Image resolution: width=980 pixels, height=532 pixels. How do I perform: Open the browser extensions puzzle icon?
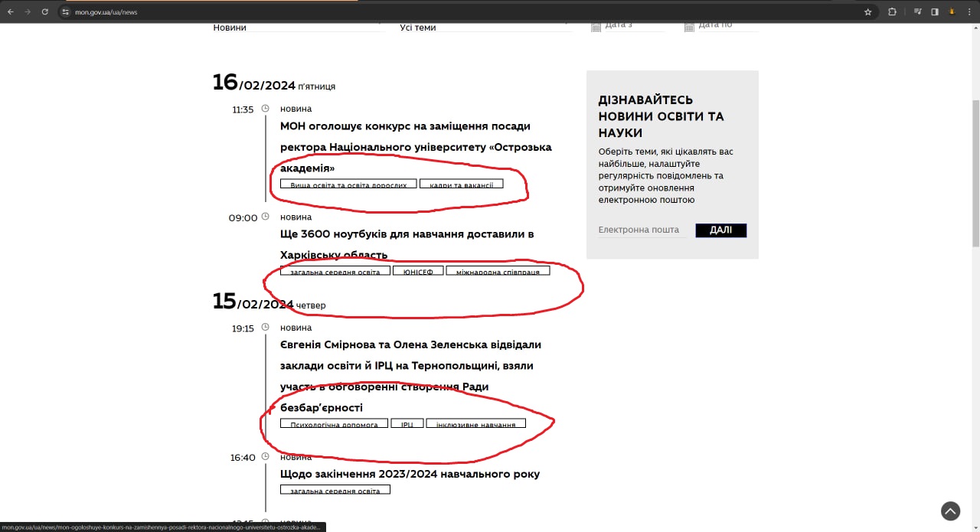[892, 12]
